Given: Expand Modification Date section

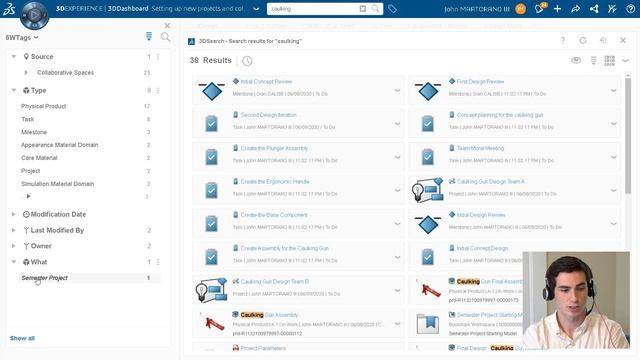Looking at the screenshot, I should (13, 214).
